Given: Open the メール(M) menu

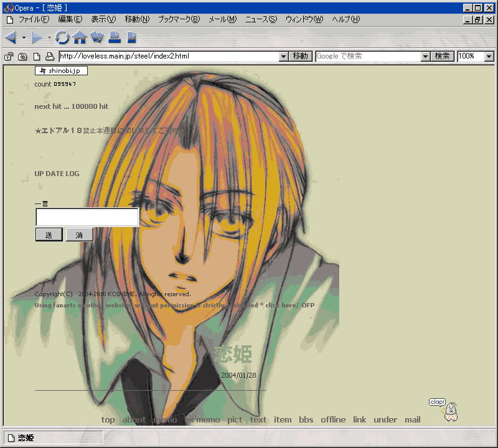Looking at the screenshot, I should click(x=223, y=19).
